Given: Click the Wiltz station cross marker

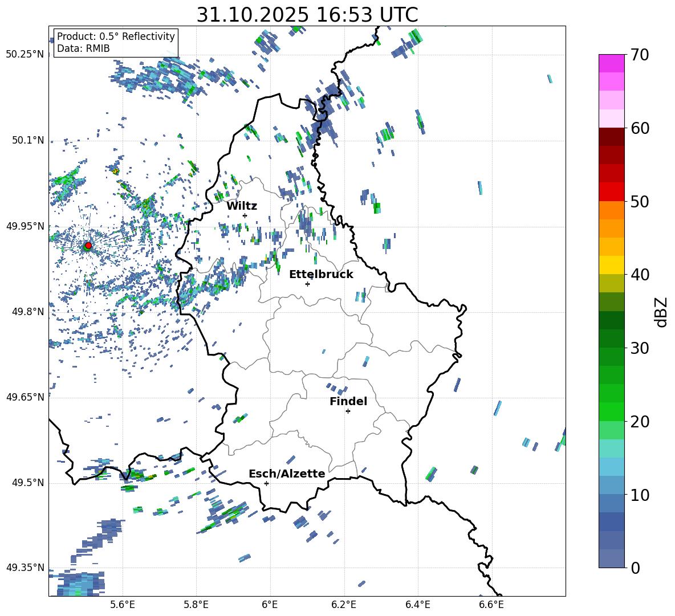Looking at the screenshot, I should (x=245, y=215).
